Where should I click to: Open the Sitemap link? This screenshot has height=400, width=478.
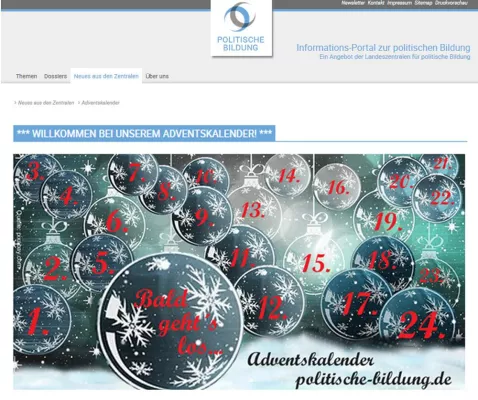pos(423,3)
